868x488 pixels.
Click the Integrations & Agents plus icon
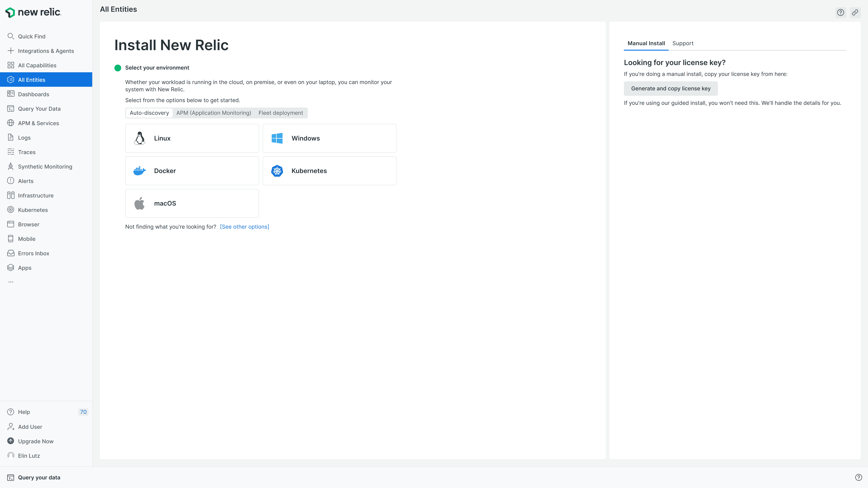pos(11,51)
